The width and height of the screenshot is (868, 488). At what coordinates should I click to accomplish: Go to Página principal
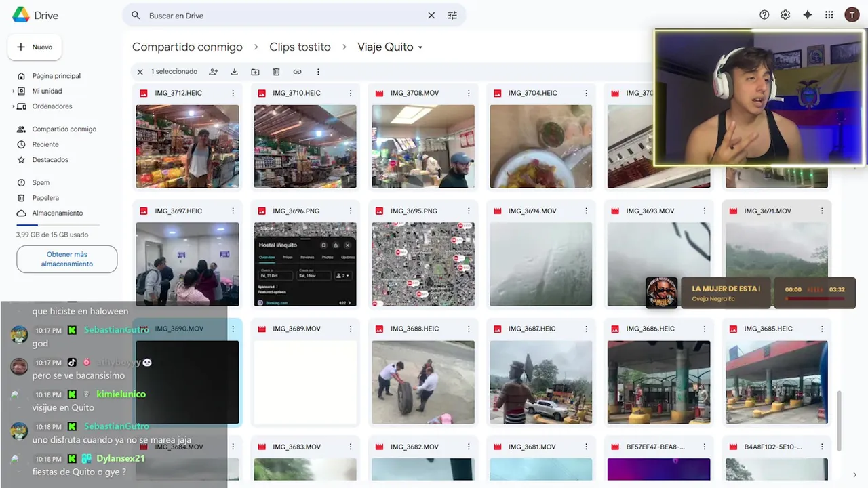click(56, 76)
